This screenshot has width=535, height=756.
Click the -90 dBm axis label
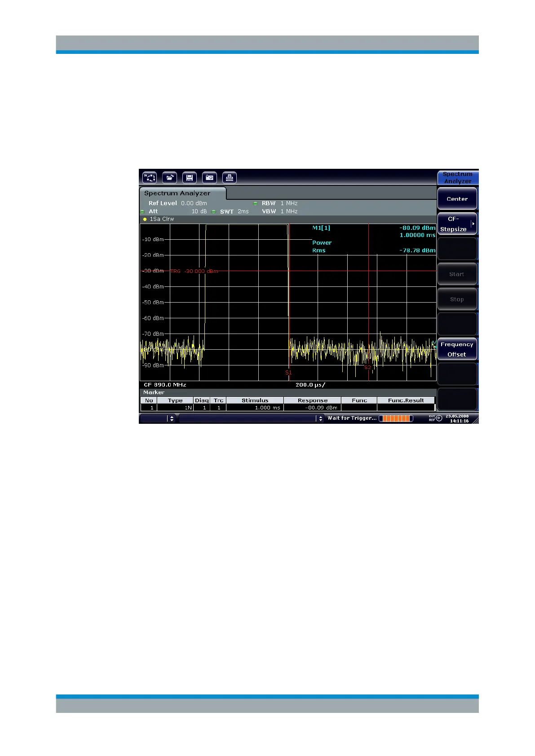pyautogui.click(x=153, y=365)
